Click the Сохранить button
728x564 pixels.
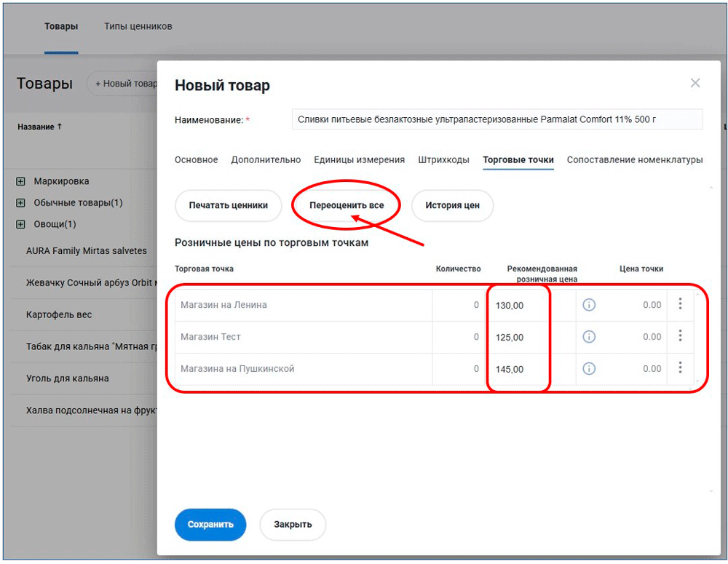[210, 524]
